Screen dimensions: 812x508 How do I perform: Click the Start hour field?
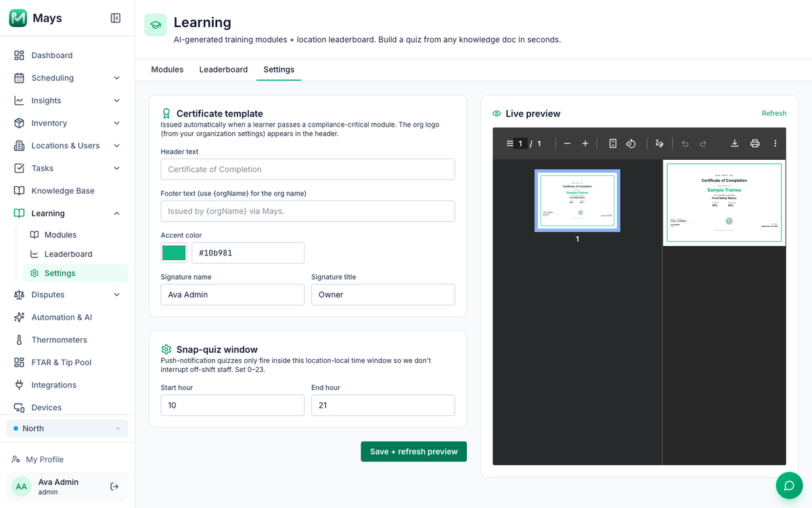pyautogui.click(x=233, y=405)
